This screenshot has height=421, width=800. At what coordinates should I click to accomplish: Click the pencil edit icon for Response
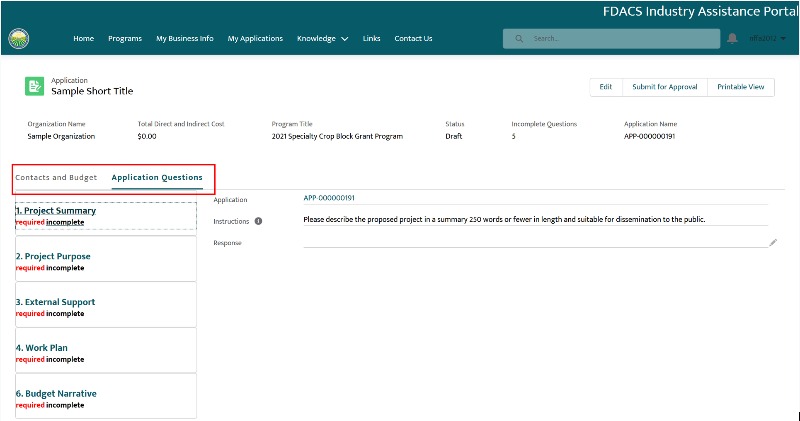[773, 242]
